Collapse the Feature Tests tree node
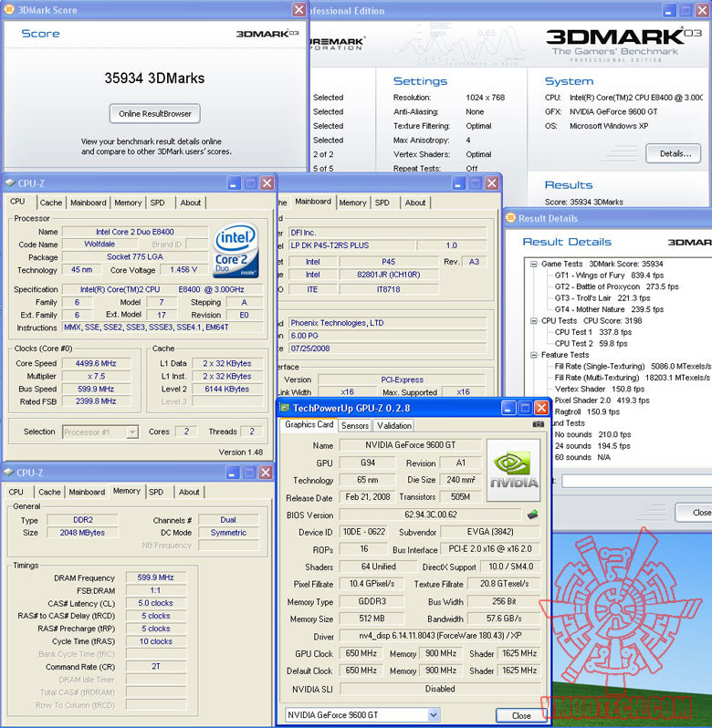The image size is (712, 728). 534,355
